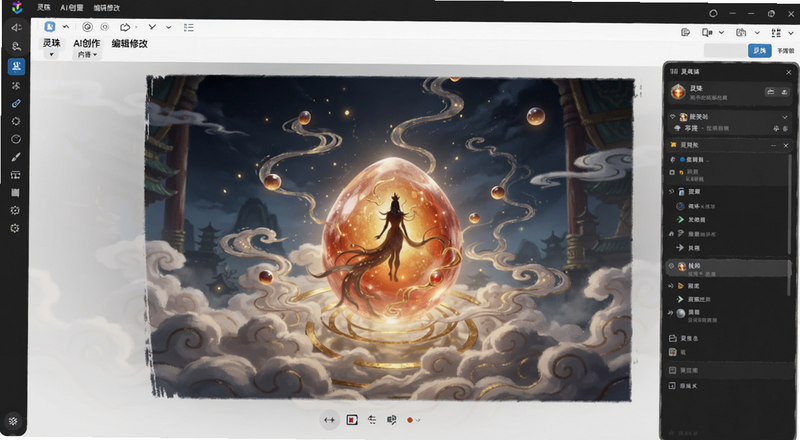Expand the small arrow beneath the 灵珠 tab
Image resolution: width=800 pixels, height=440 pixels.
click(51, 54)
